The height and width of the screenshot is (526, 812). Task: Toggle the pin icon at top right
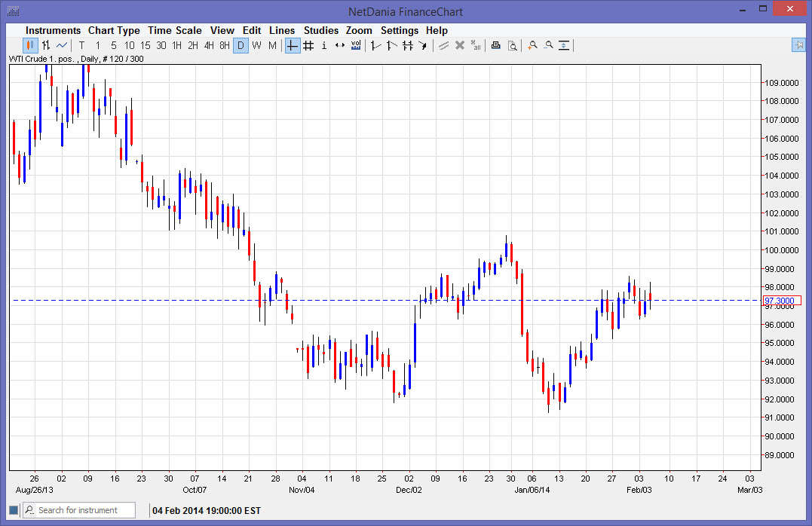798,45
